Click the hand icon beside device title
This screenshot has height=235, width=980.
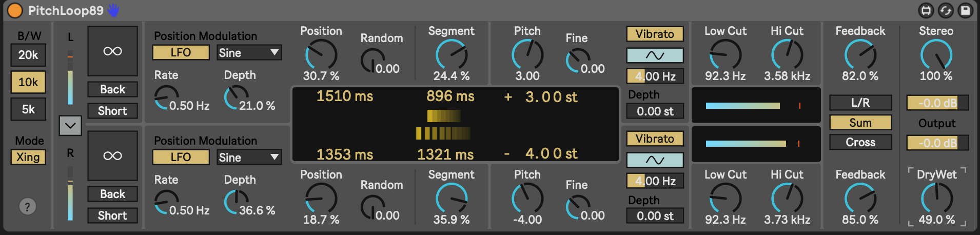[x=113, y=10]
